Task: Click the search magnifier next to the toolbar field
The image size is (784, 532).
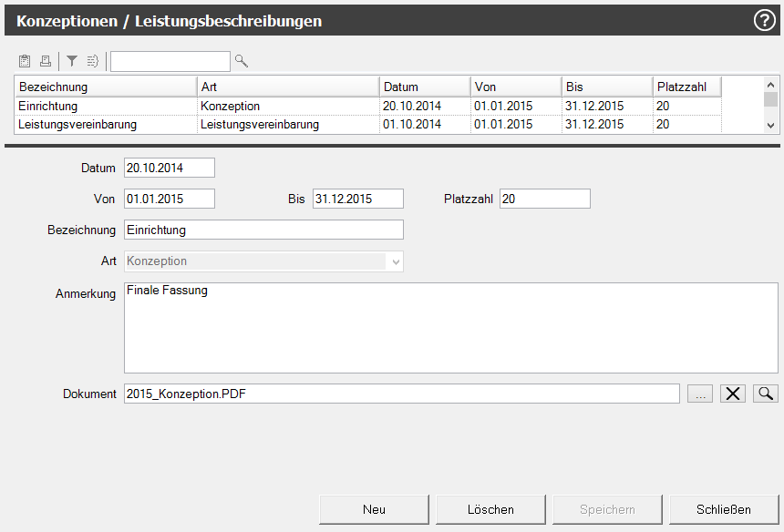Action: pos(242,61)
